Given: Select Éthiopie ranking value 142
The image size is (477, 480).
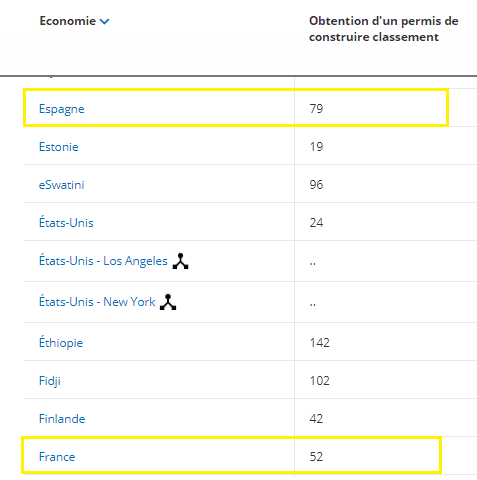Looking at the screenshot, I should (x=320, y=343).
